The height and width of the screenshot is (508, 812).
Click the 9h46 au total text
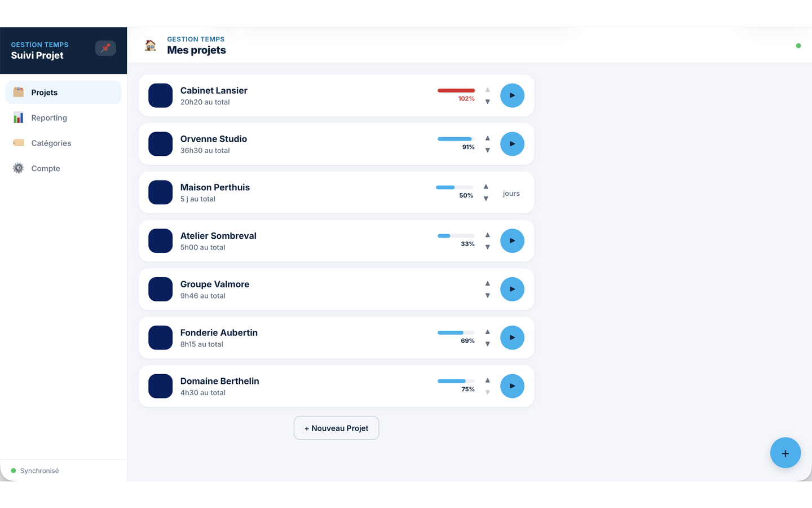(x=203, y=296)
